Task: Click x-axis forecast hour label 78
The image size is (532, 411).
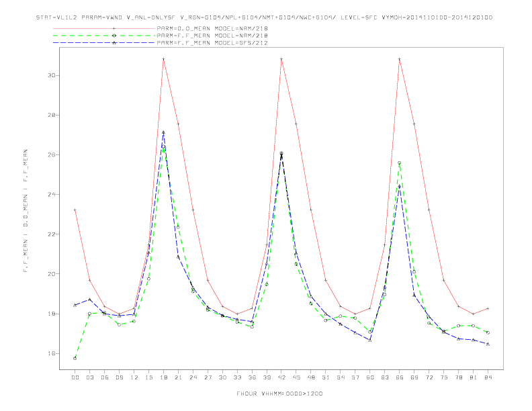Action: [459, 377]
